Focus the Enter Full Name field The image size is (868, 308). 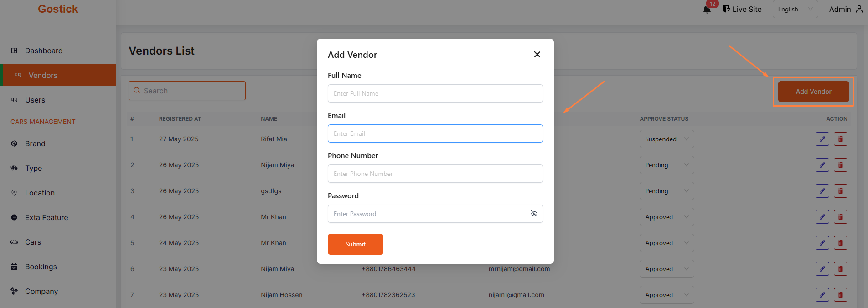tap(435, 93)
